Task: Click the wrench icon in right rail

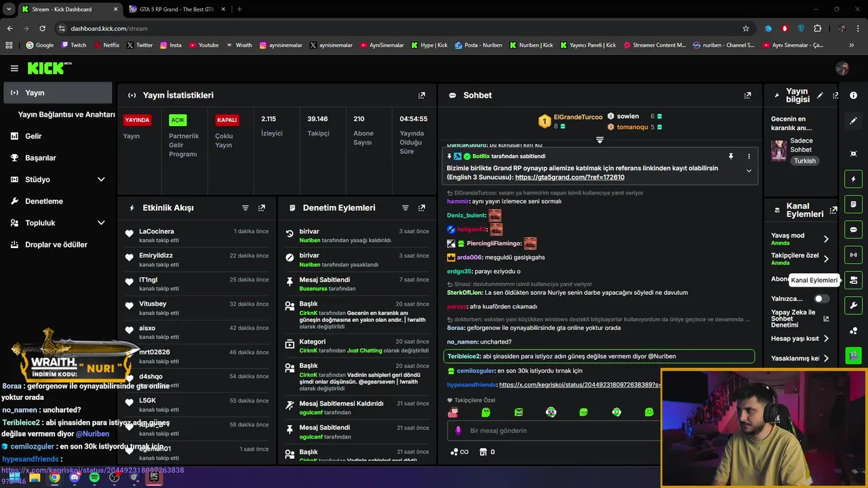Action: pos(854,305)
